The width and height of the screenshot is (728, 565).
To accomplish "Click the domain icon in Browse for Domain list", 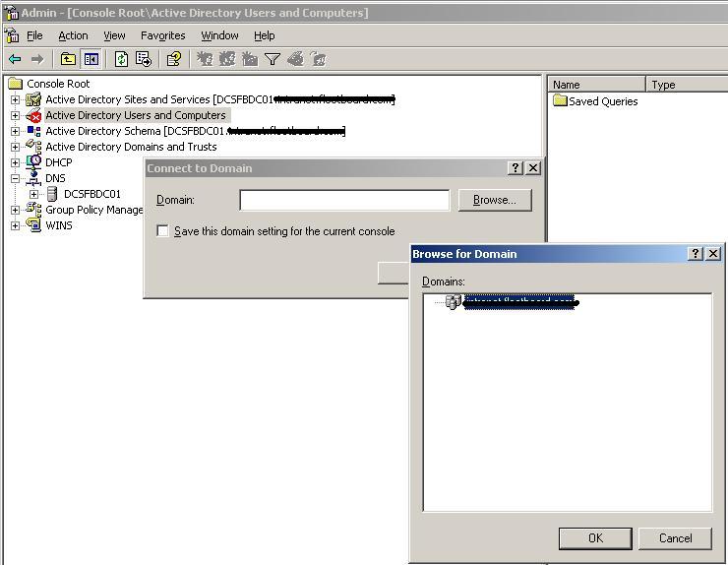I will [454, 301].
